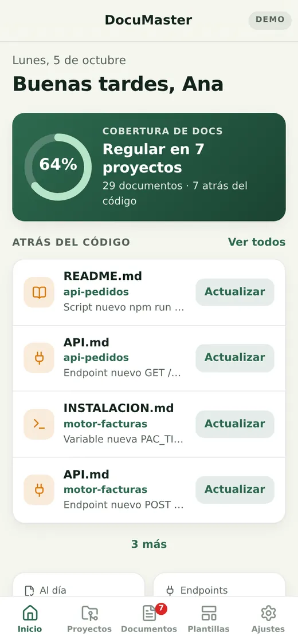The image size is (298, 644).
Task: Tap 'Endpoint nuevo GET /…' description
Action: click(123, 373)
